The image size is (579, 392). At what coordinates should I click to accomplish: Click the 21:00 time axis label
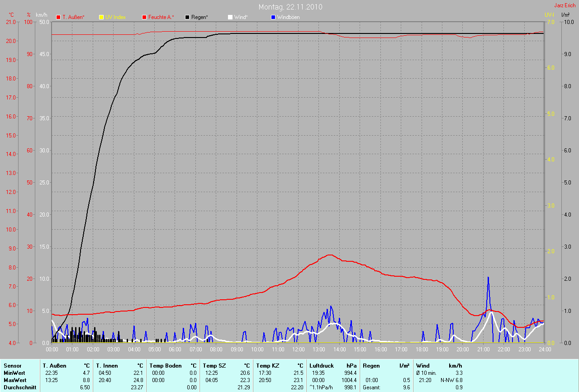tap(484, 349)
